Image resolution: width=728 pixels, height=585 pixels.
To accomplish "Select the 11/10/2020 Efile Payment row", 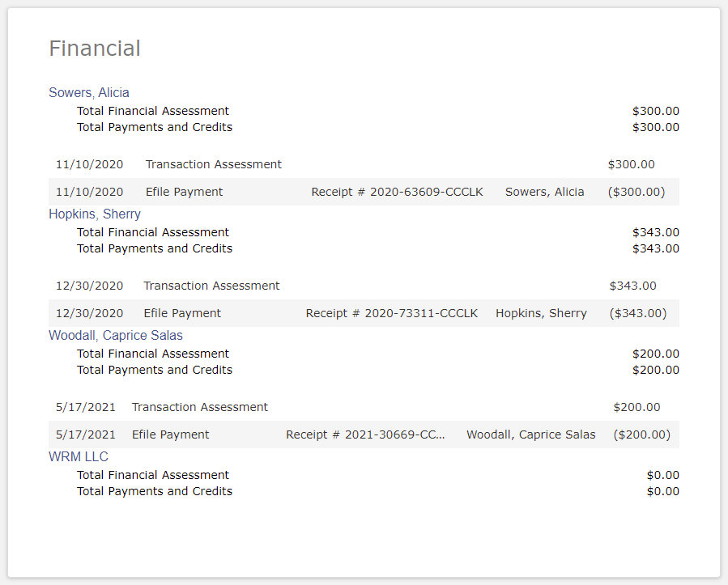I will (x=364, y=192).
